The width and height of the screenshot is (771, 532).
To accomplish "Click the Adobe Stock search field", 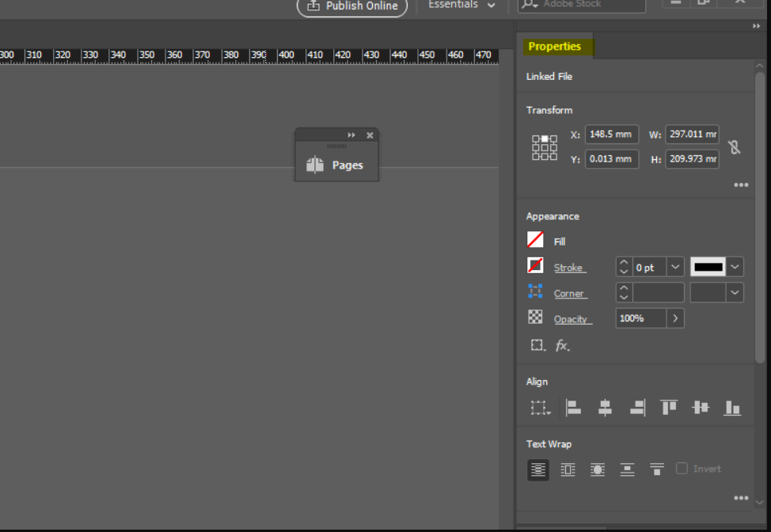I will (x=582, y=5).
